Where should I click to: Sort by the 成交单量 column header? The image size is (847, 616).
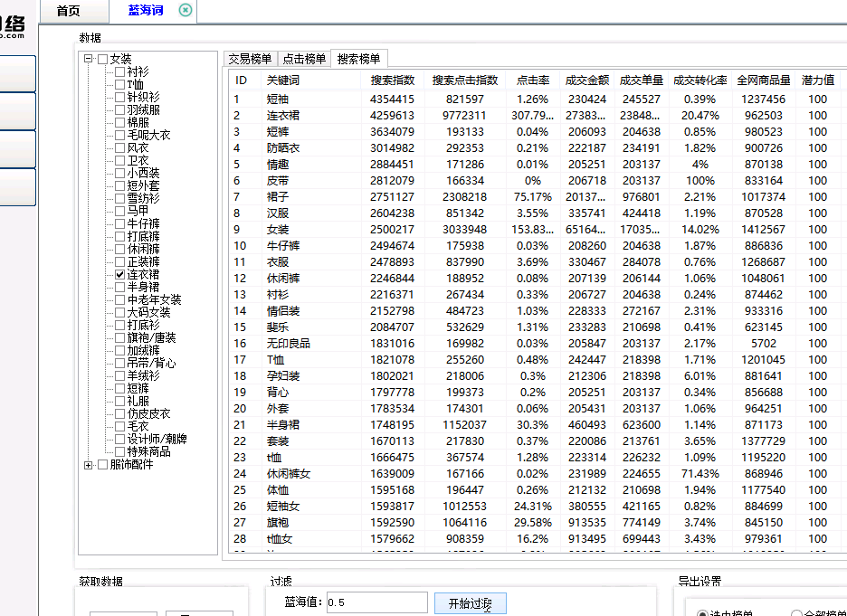[642, 81]
